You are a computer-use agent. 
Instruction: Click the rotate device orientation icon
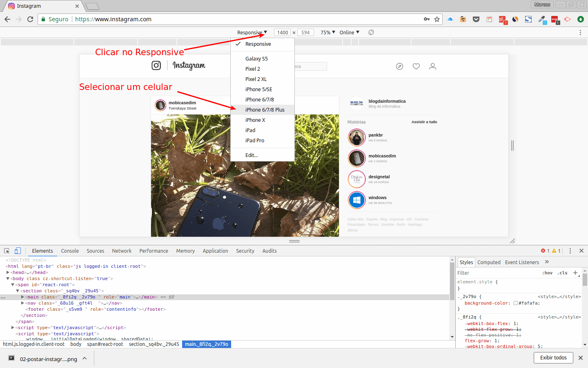click(x=371, y=32)
